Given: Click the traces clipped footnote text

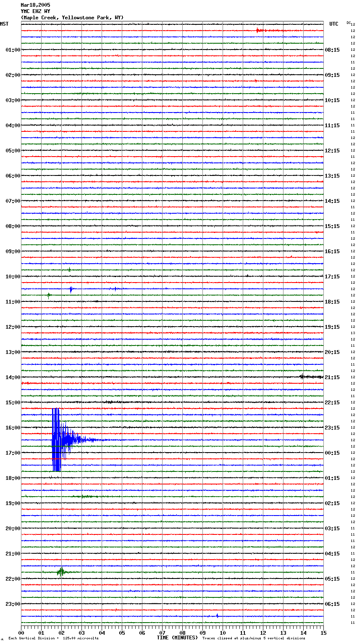Looking at the screenshot, I should (254, 639).
